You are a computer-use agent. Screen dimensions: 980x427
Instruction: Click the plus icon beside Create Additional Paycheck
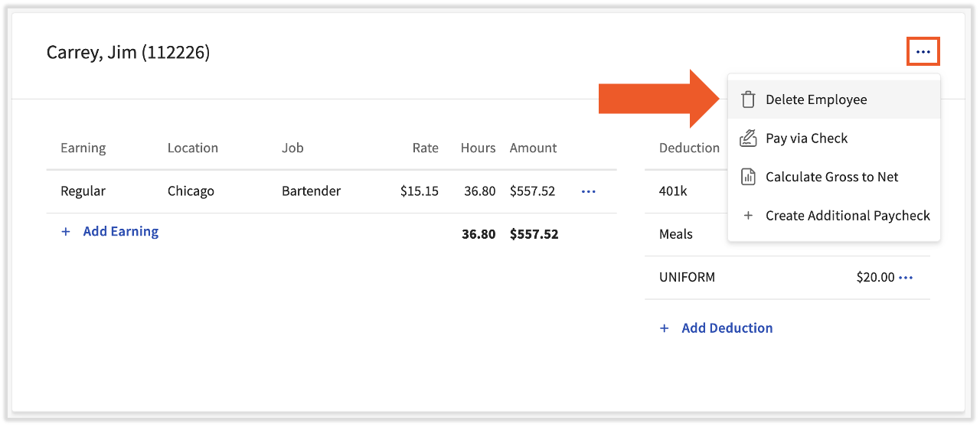pyautogui.click(x=748, y=216)
